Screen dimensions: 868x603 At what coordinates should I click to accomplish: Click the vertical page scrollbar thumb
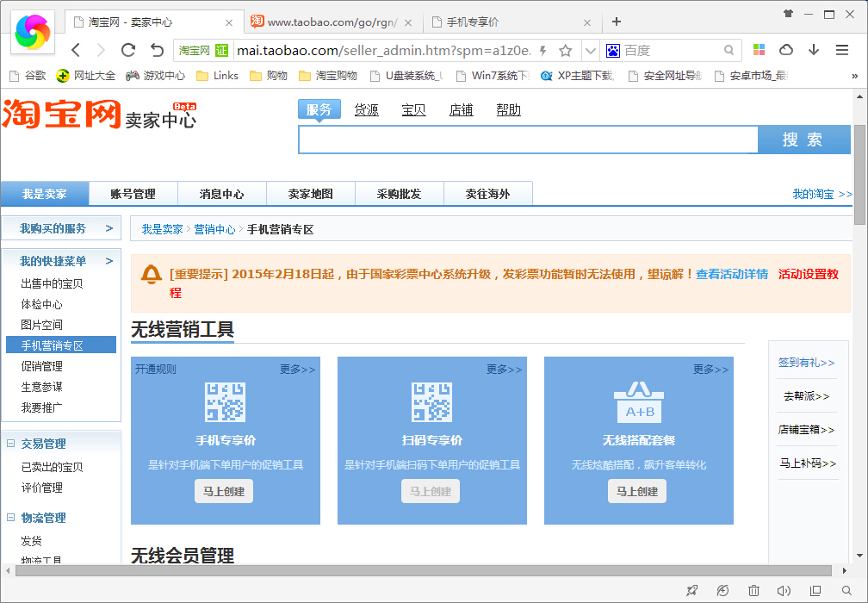[x=859, y=174]
